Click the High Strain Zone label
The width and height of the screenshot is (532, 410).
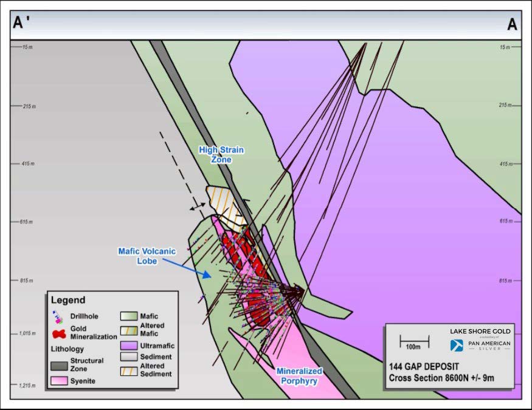222,154
